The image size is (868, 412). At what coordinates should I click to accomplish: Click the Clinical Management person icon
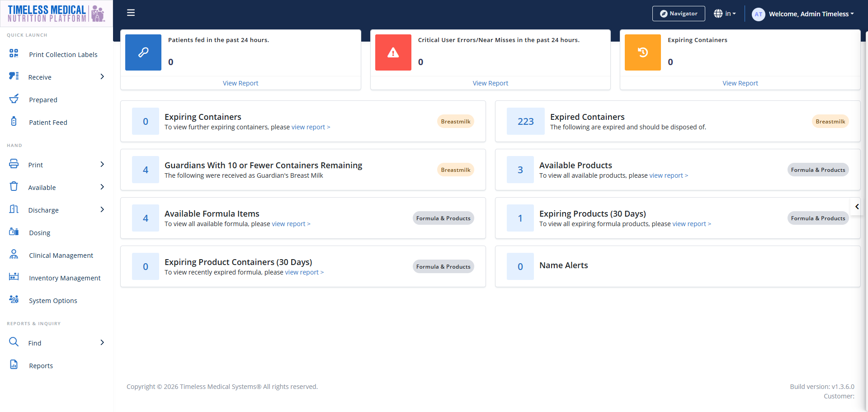point(14,254)
